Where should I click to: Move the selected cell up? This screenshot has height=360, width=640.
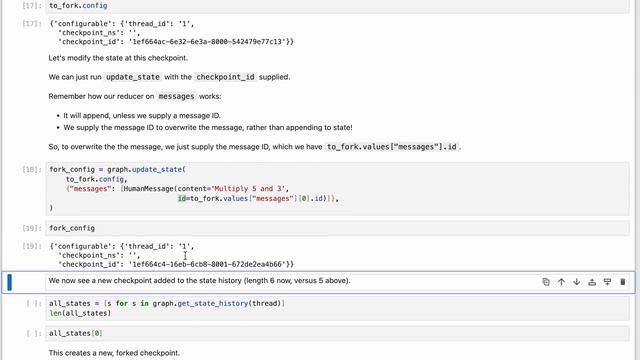click(561, 282)
